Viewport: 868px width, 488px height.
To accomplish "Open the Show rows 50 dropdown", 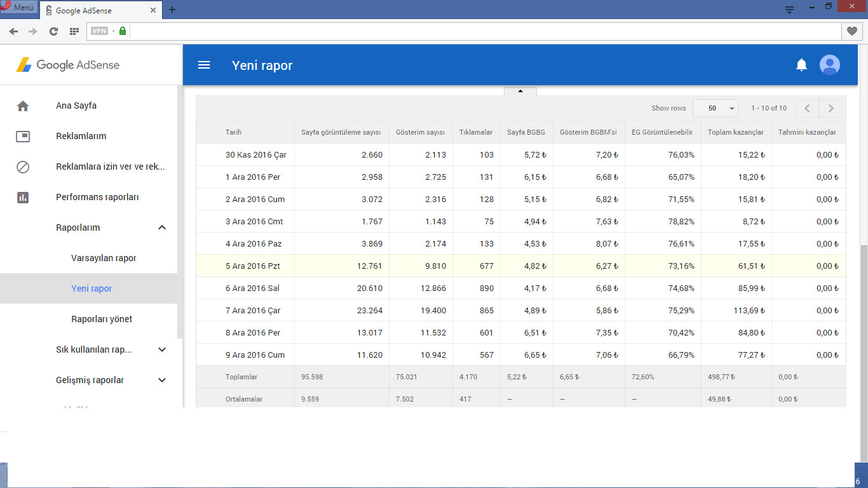I will pyautogui.click(x=715, y=108).
